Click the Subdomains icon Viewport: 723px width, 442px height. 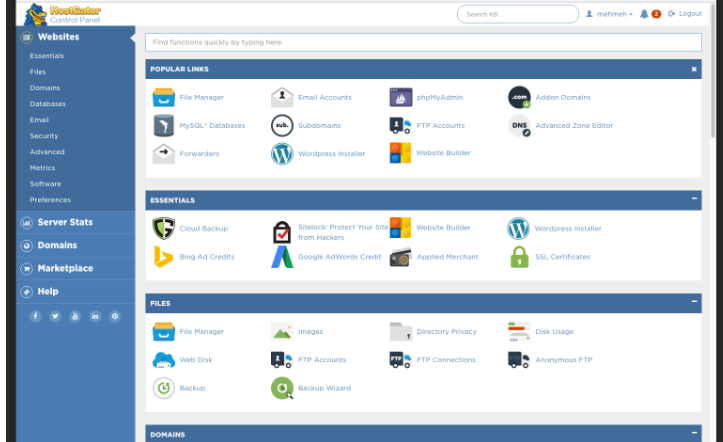click(282, 125)
